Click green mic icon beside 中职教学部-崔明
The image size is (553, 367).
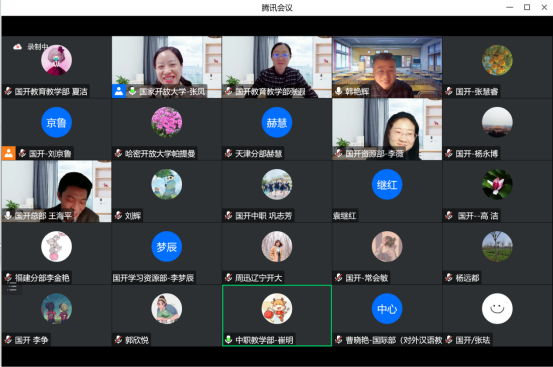228,340
